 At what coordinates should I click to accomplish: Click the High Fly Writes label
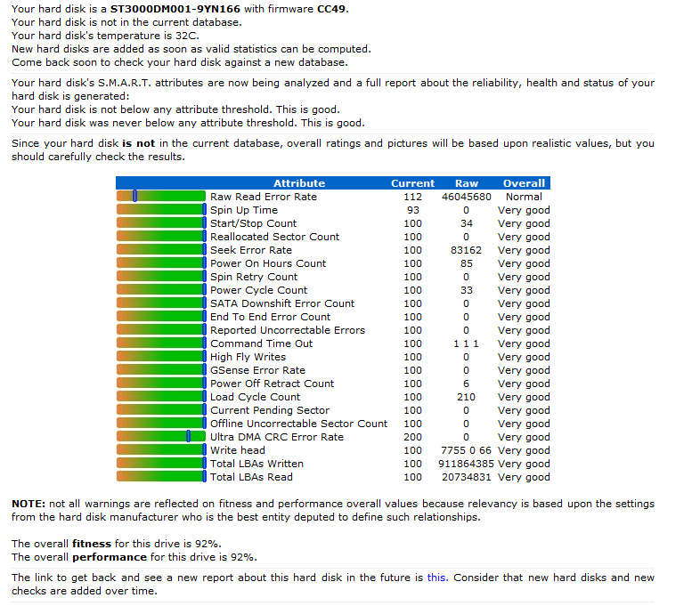pos(248,357)
